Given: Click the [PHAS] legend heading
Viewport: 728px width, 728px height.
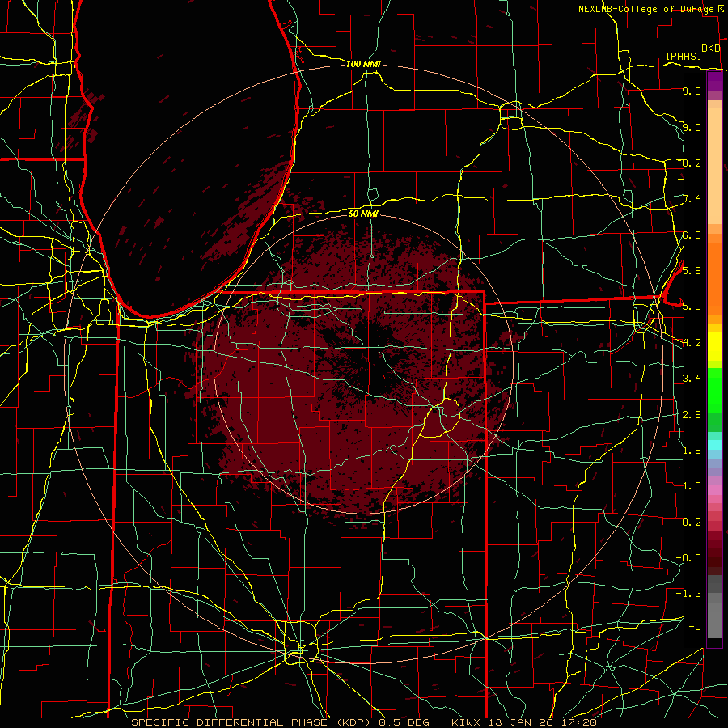Looking at the screenshot, I should 684,56.
